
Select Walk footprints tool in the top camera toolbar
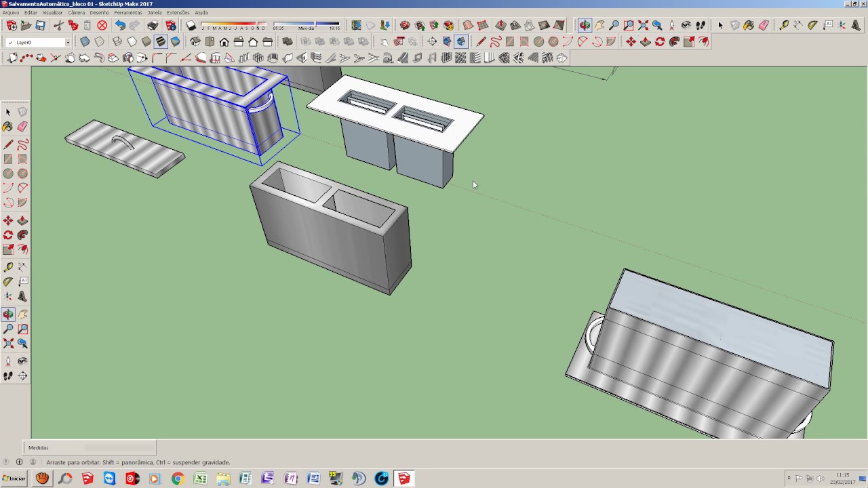click(701, 26)
